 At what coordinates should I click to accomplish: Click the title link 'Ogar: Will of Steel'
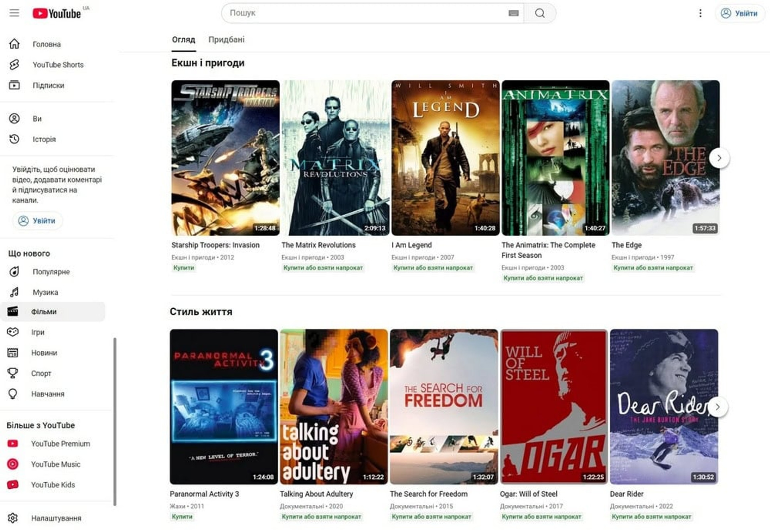point(529,494)
